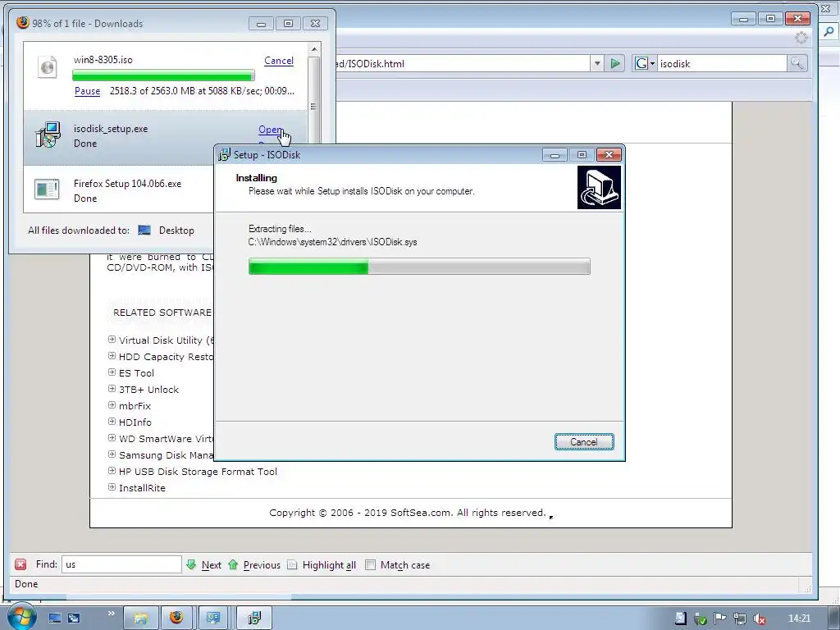The image size is (840, 630).
Task: Click the Highlight all icon in Find bar
Action: click(x=292, y=564)
